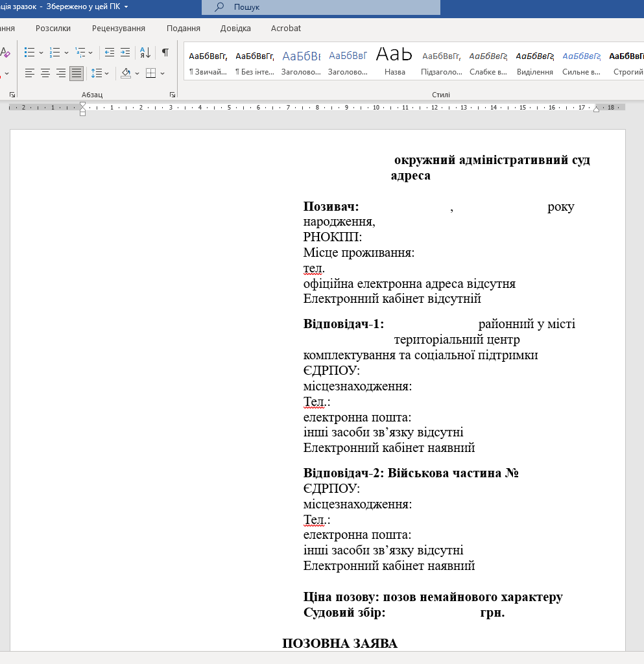Image resolution: width=644 pixels, height=664 pixels.
Task: Increase the paragraph indent
Action: point(125,53)
